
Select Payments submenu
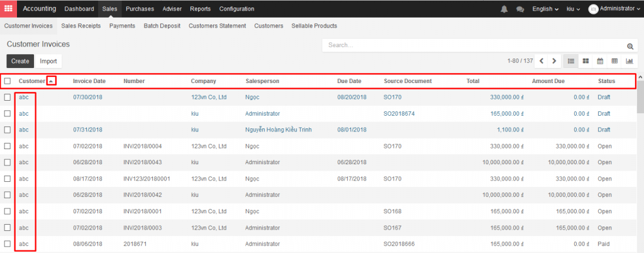coord(122,26)
